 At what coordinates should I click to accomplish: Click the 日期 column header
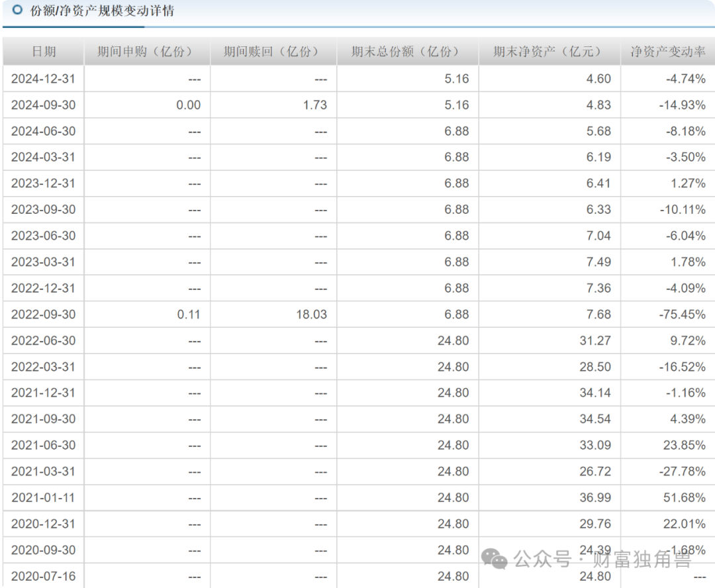tap(42, 51)
